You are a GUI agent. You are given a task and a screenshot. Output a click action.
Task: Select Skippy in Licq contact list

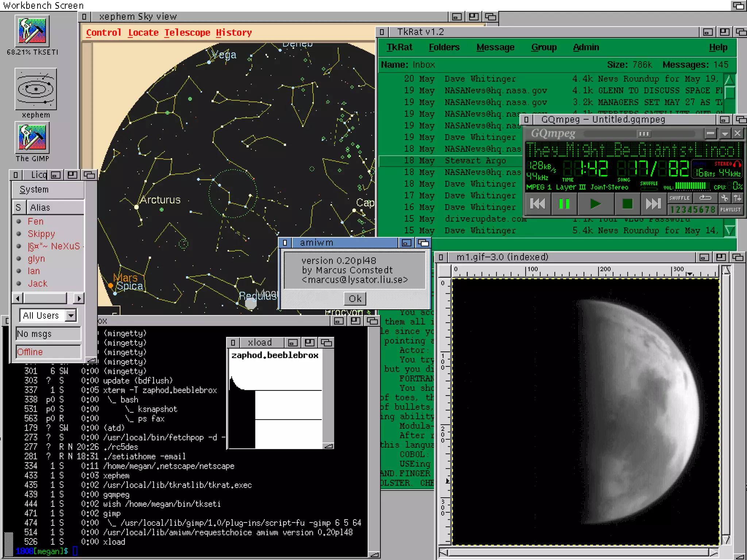(41, 234)
